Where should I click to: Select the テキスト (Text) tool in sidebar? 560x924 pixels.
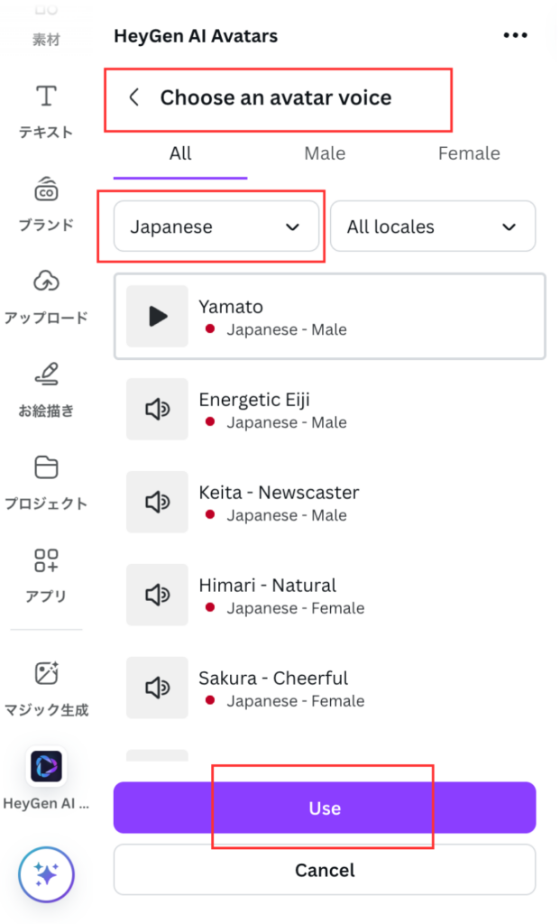coord(45,110)
